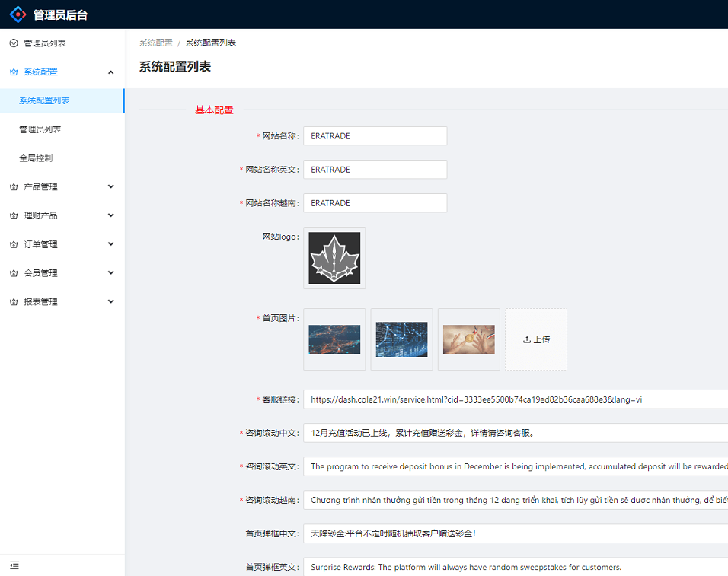Click the 会员管理 sidebar icon

tap(14, 273)
